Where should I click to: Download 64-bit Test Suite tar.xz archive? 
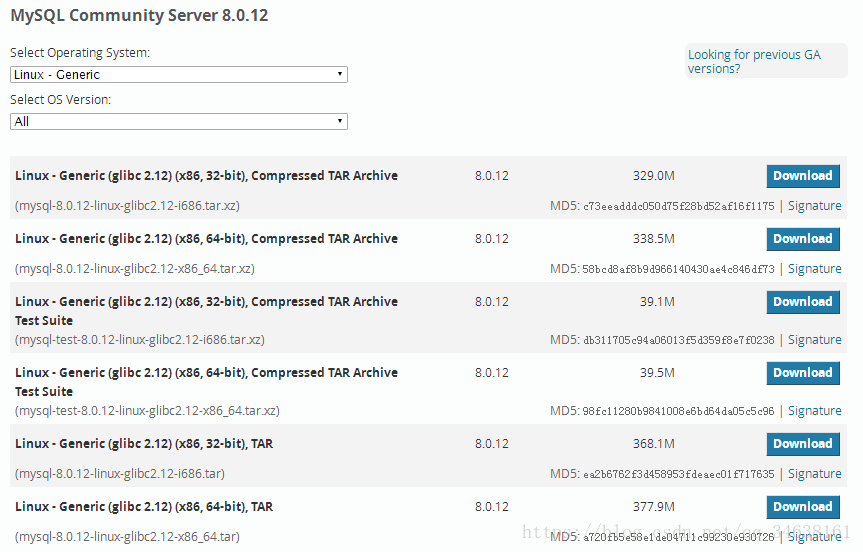803,373
